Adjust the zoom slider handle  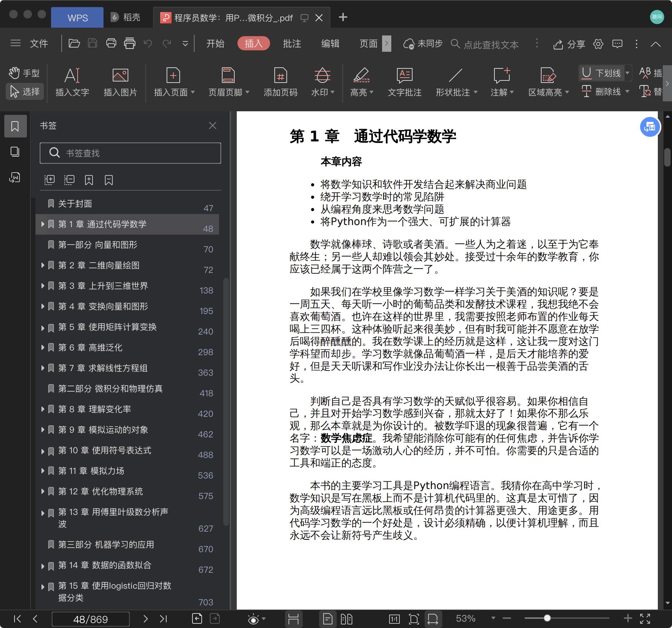[547, 618]
